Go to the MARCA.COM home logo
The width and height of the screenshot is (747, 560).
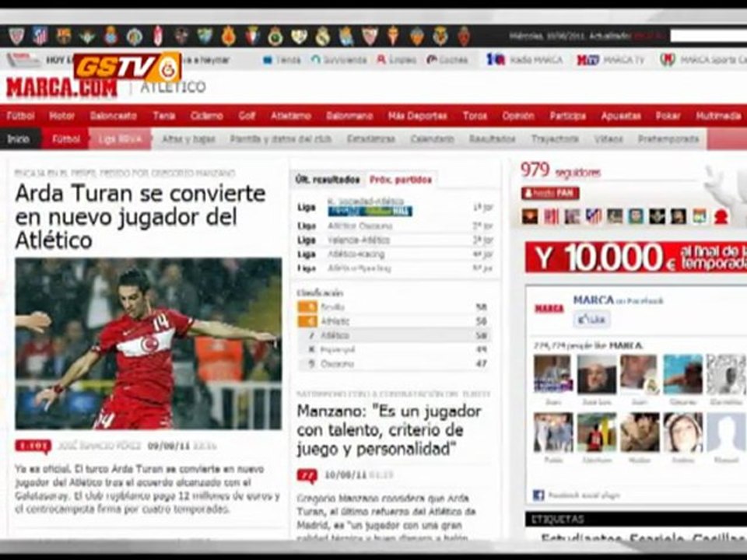(61, 88)
